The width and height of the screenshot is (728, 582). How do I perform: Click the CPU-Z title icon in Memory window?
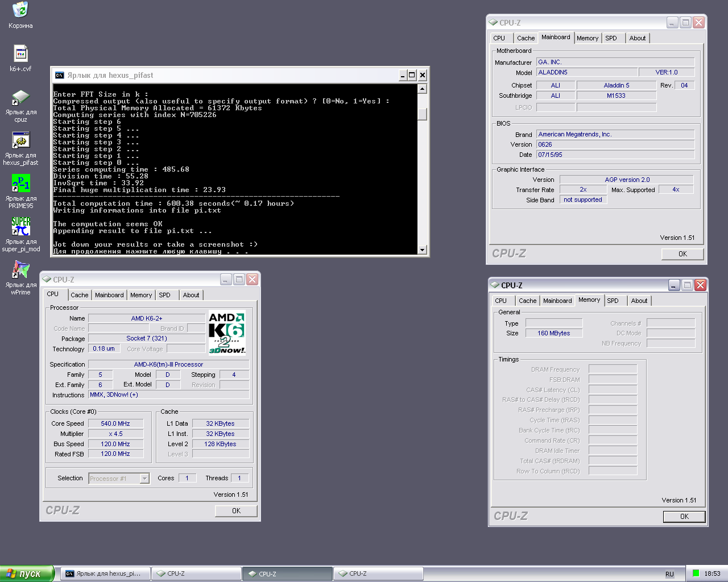coord(495,285)
